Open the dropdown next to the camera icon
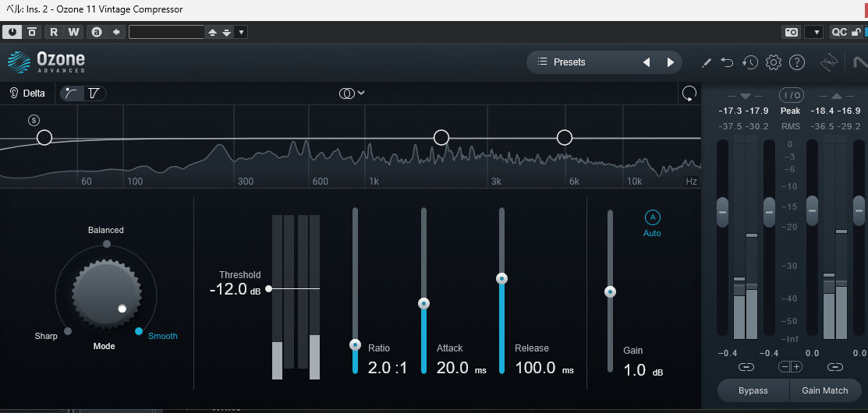This screenshot has width=868, height=413. point(813,32)
